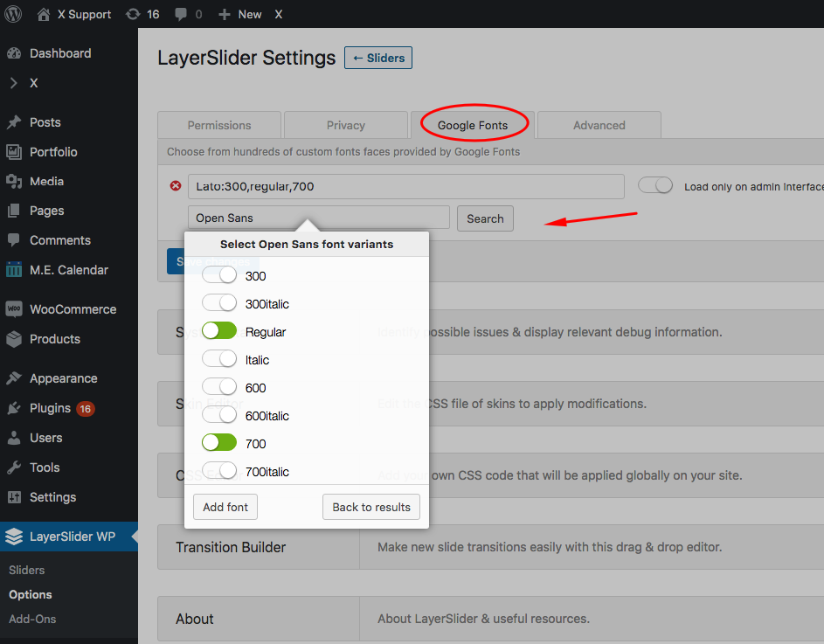
Task: Click the WooCommerce label in sidebar
Action: (73, 309)
